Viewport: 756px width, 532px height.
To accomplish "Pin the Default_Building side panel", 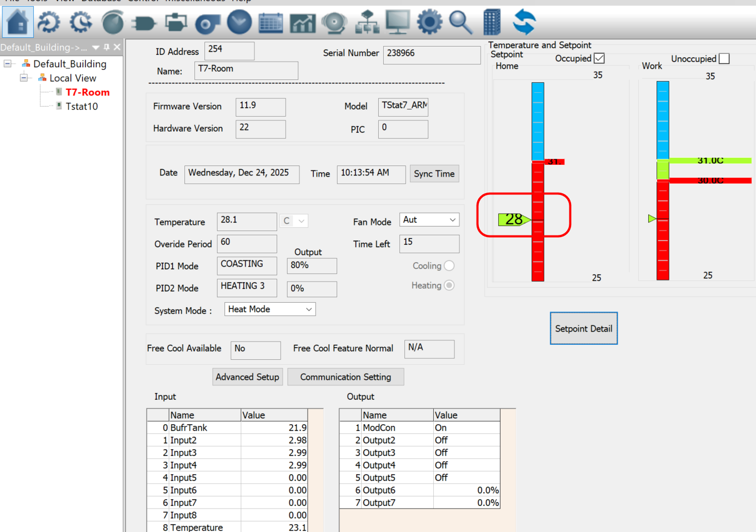I will pyautogui.click(x=107, y=47).
